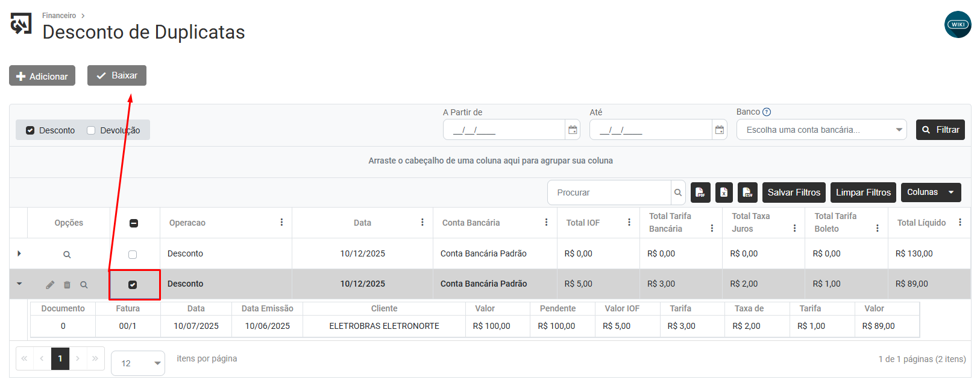Enable the Devolução checkbox
The width and height of the screenshot is (980, 385).
point(91,130)
